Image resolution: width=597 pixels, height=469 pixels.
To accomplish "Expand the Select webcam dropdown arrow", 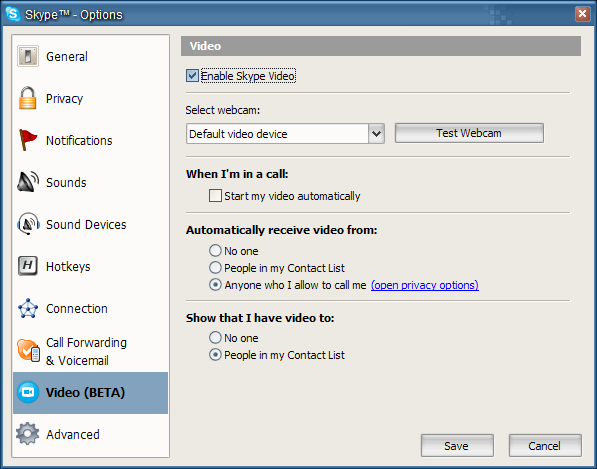I will (x=376, y=134).
